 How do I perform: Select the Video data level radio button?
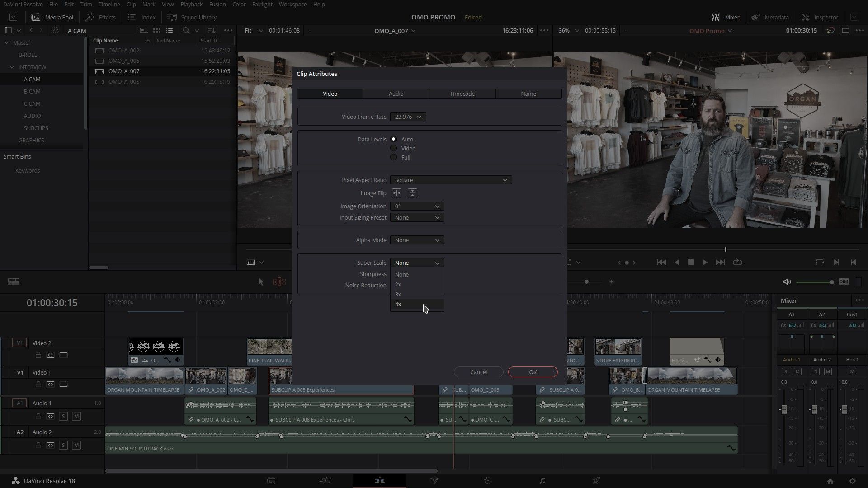point(394,148)
